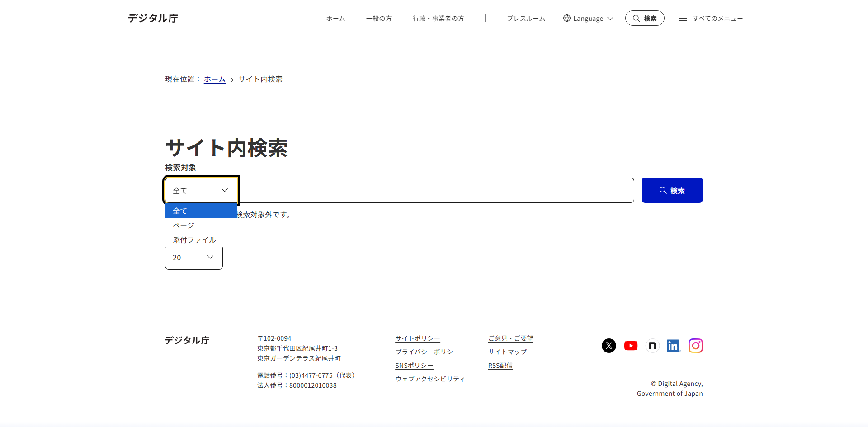Open the ご意見・ご要望 footer link
The image size is (868, 427).
[511, 338]
